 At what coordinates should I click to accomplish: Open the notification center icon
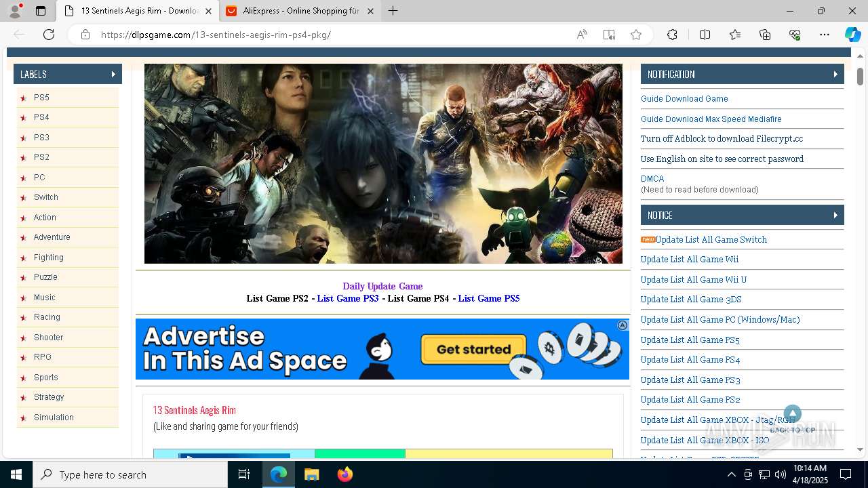coord(846,474)
